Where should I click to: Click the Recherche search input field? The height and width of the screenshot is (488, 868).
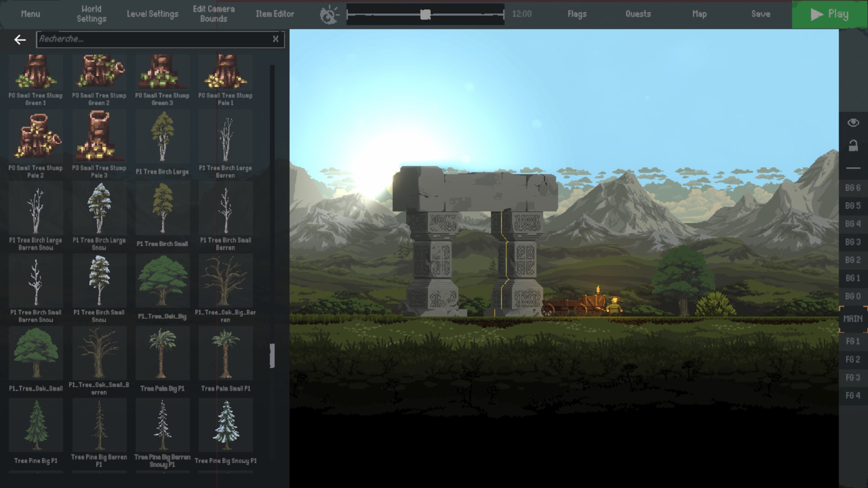click(154, 39)
